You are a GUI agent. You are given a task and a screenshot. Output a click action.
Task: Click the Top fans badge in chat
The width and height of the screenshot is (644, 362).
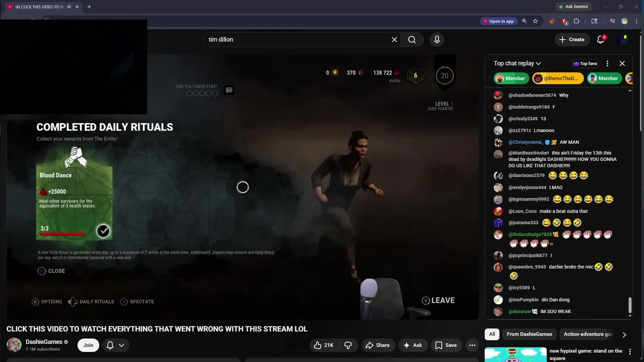(585, 64)
